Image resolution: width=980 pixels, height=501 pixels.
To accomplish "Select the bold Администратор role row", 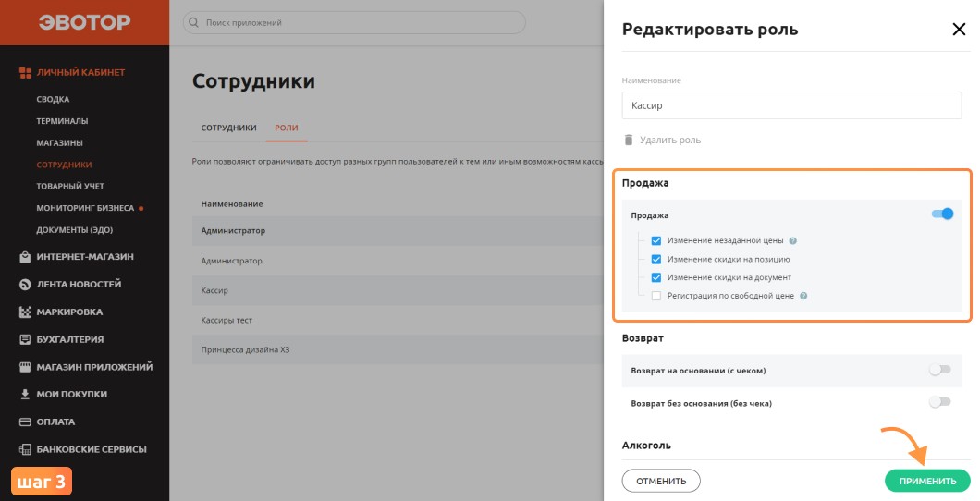I will tap(398, 230).
